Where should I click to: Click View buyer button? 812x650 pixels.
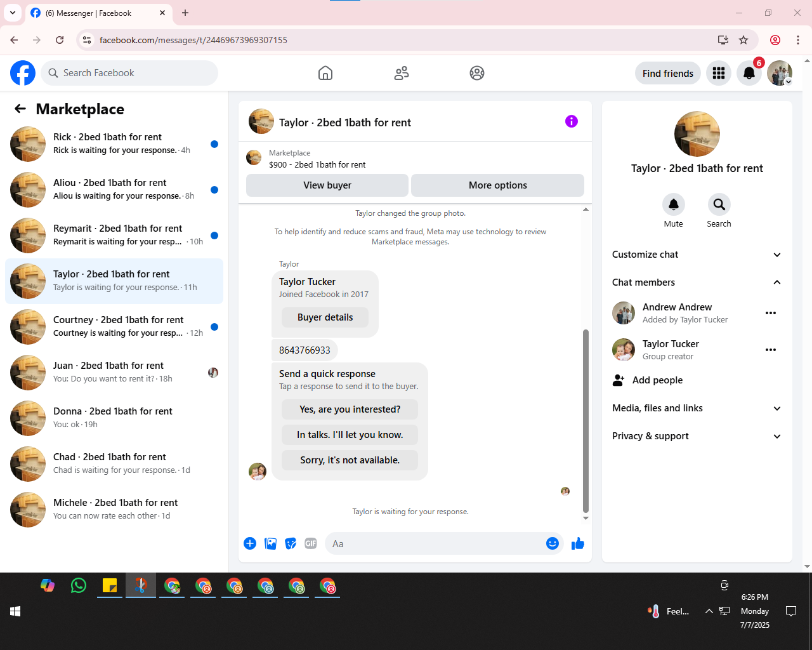327,185
